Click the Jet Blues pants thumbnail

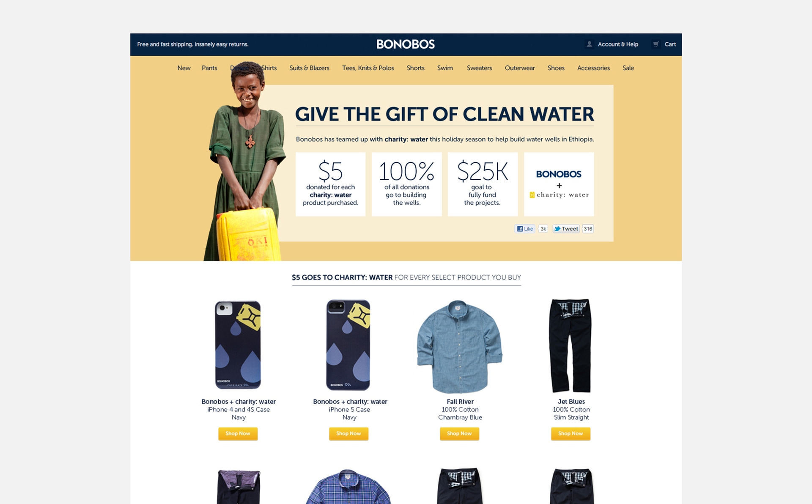(x=571, y=345)
